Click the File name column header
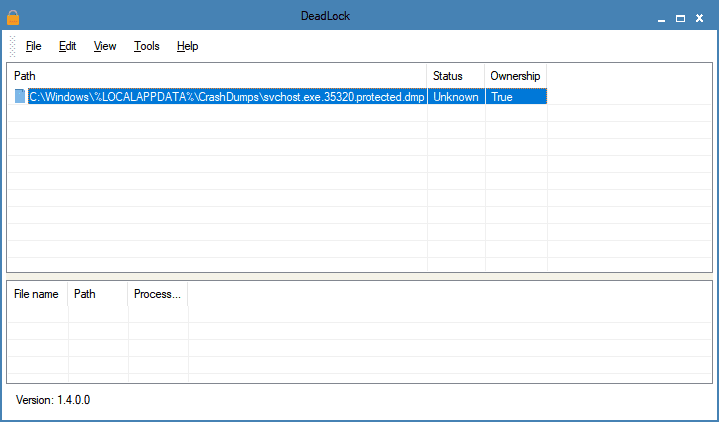The image size is (719, 422). tap(38, 294)
